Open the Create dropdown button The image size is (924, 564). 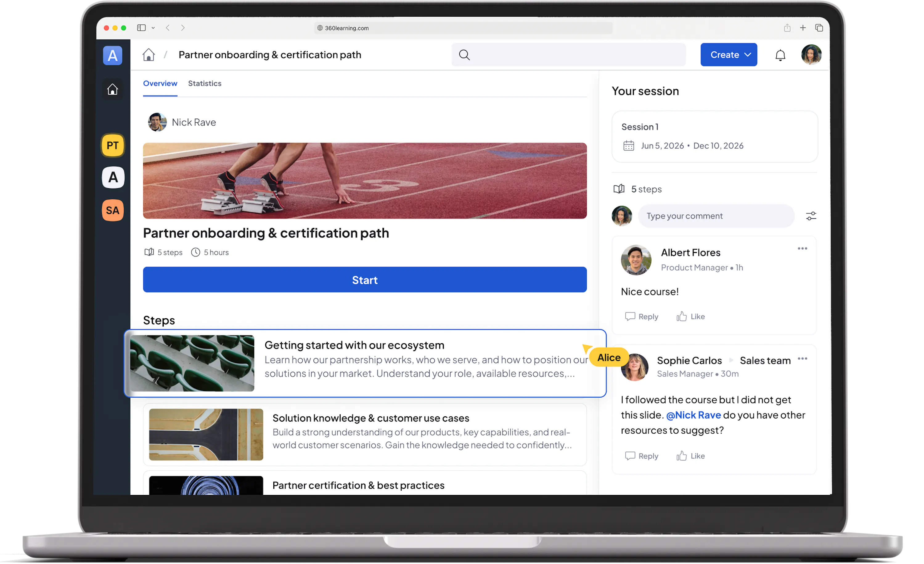tap(728, 55)
